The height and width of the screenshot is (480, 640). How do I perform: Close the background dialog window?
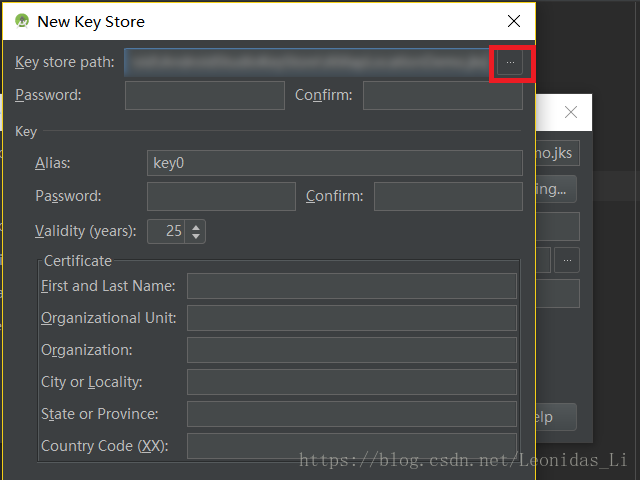point(571,112)
